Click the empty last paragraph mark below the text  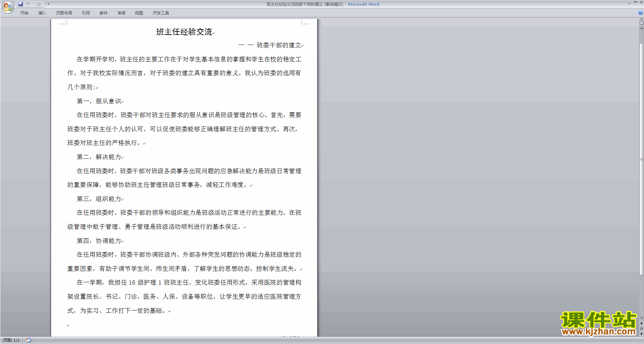[68, 325]
